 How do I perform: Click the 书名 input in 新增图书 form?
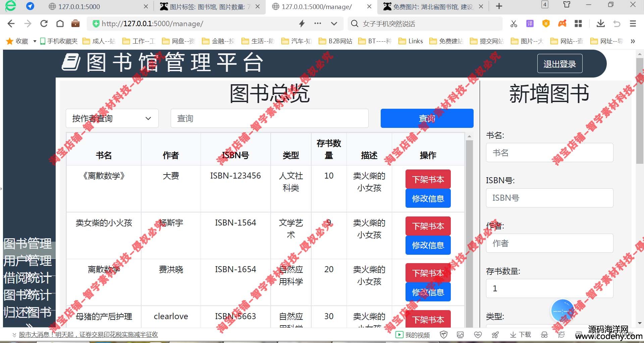(550, 153)
